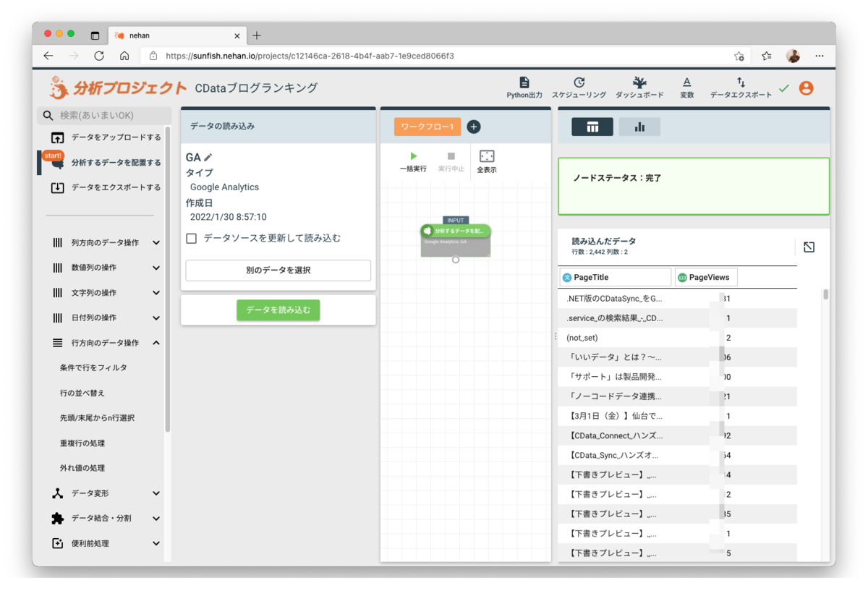Select 条件で行をフィルタ menu item
This screenshot has height=609, width=868.
[x=93, y=368]
